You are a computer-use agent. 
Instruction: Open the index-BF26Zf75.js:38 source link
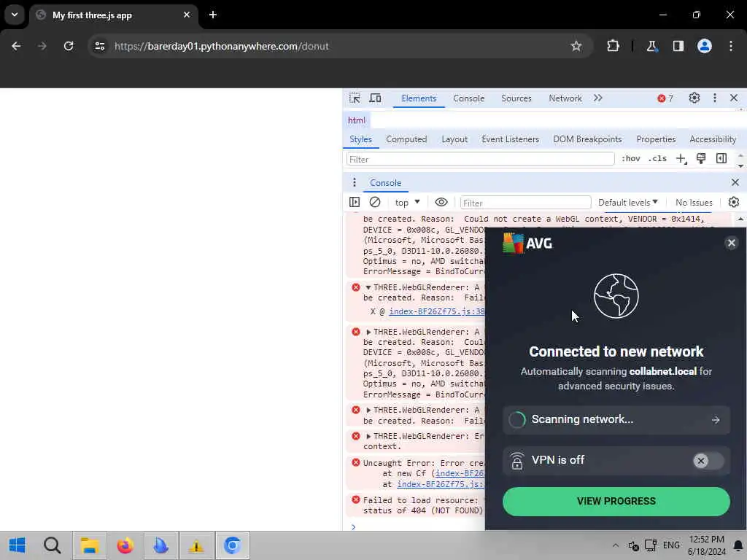tap(437, 311)
